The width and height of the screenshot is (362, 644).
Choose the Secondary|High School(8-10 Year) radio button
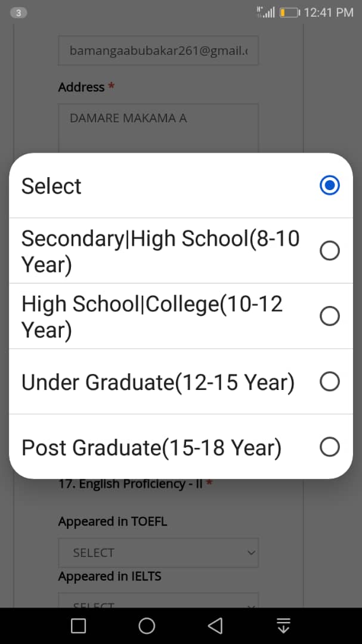click(330, 251)
